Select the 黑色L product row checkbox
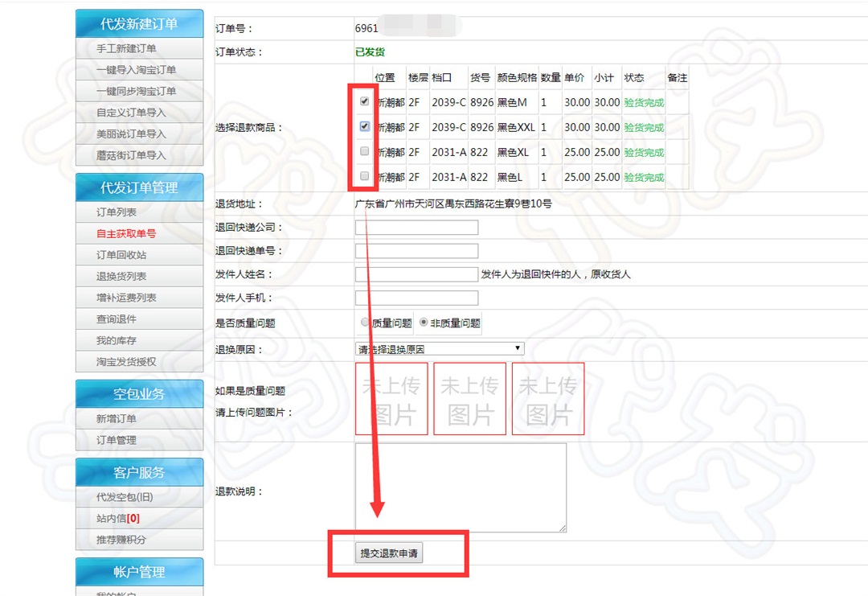The height and width of the screenshot is (596, 868). [365, 176]
